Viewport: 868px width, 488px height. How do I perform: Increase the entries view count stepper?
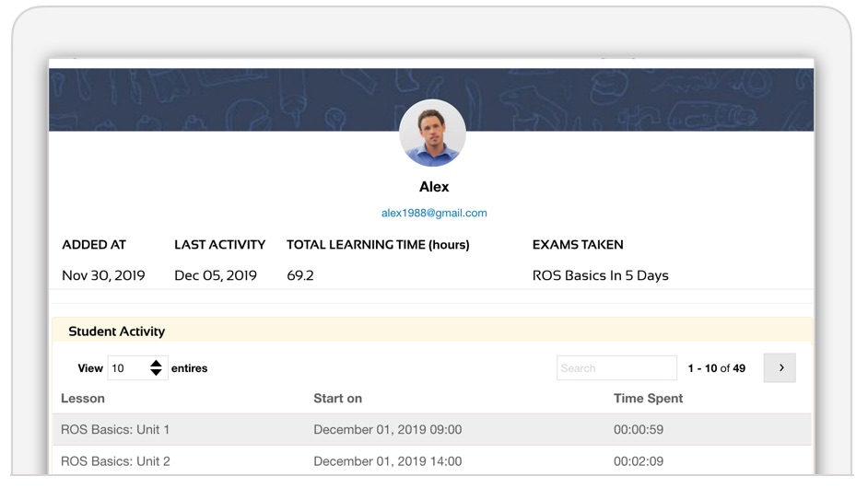pyautogui.click(x=156, y=363)
